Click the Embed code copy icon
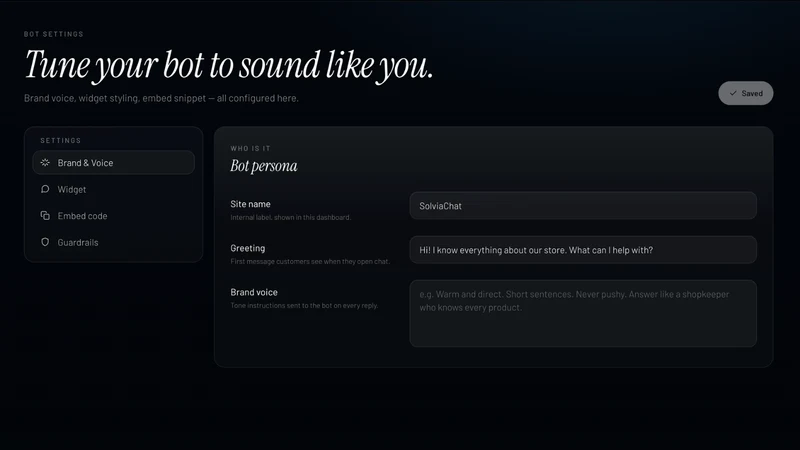Image resolution: width=800 pixels, height=450 pixels. tap(45, 216)
